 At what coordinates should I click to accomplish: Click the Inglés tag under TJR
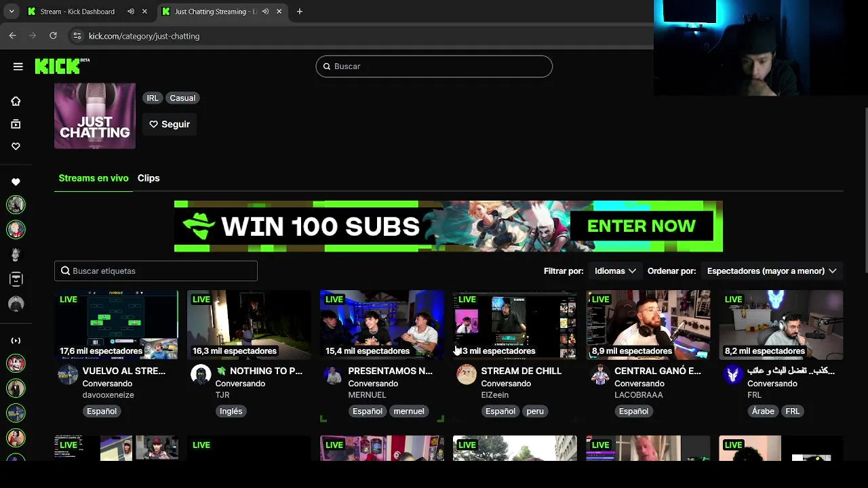point(231,411)
